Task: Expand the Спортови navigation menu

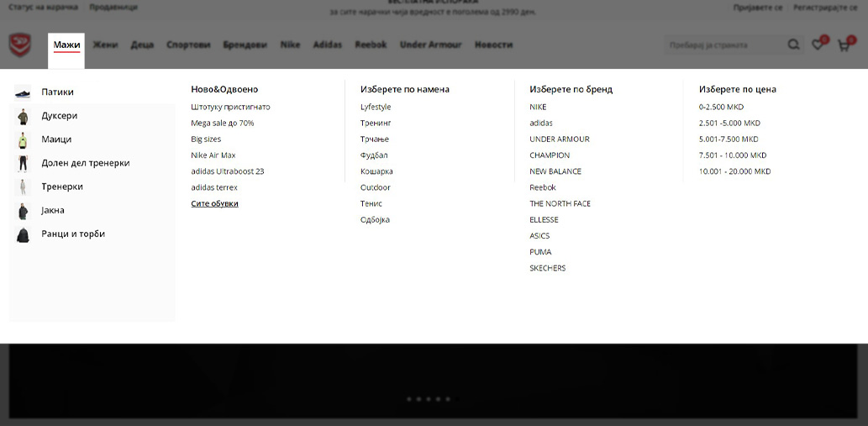Action: coord(188,45)
